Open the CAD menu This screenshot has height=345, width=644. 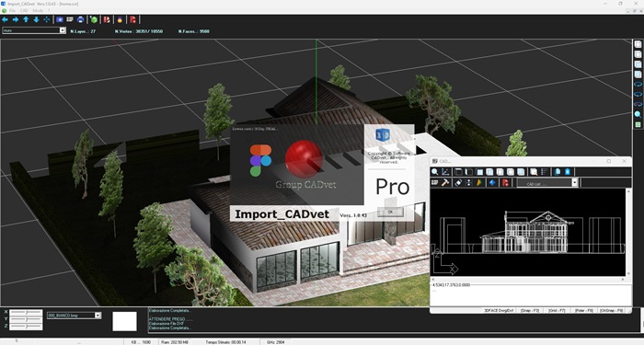click(24, 10)
